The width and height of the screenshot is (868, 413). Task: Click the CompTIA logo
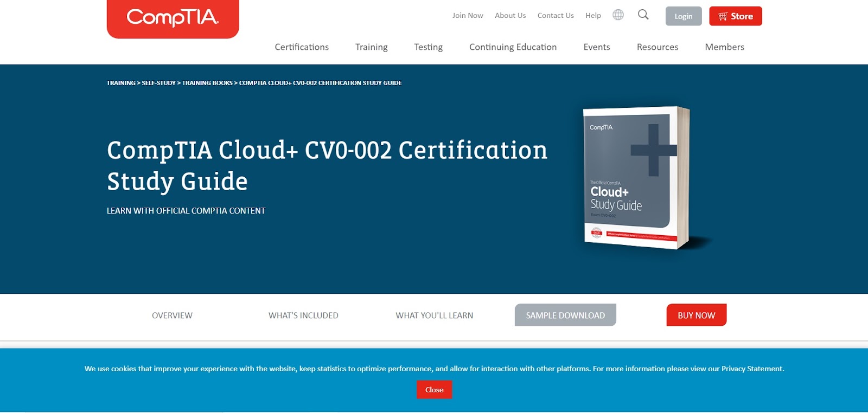(173, 18)
